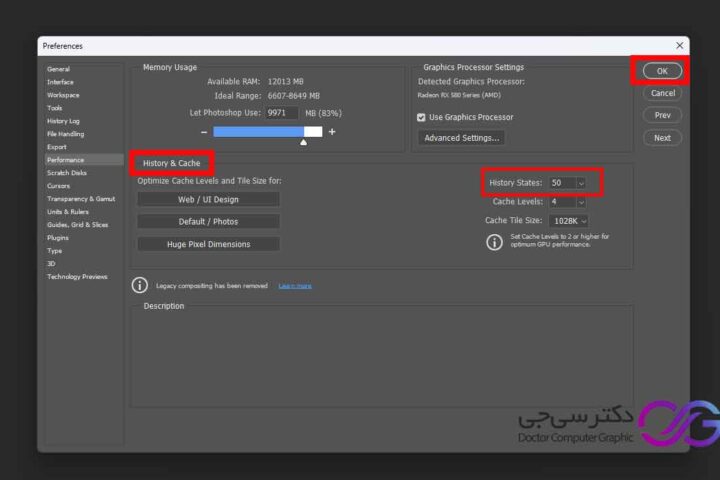Click the Let Photoshop Use memory field
This screenshot has width=720, height=480.
[281, 113]
